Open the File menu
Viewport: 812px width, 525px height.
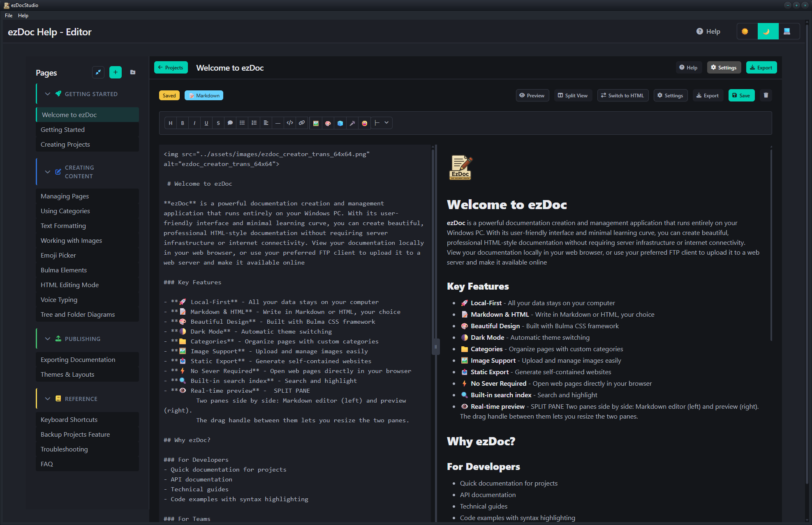8,15
